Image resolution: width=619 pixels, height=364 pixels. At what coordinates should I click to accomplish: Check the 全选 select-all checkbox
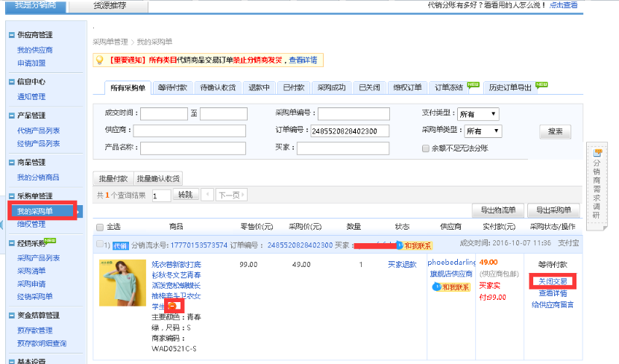pos(100,227)
